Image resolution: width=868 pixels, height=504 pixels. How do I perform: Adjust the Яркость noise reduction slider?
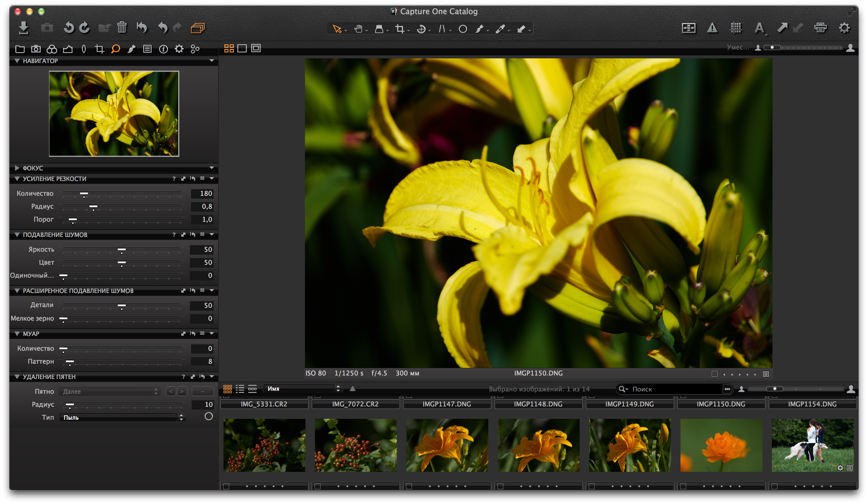[121, 250]
